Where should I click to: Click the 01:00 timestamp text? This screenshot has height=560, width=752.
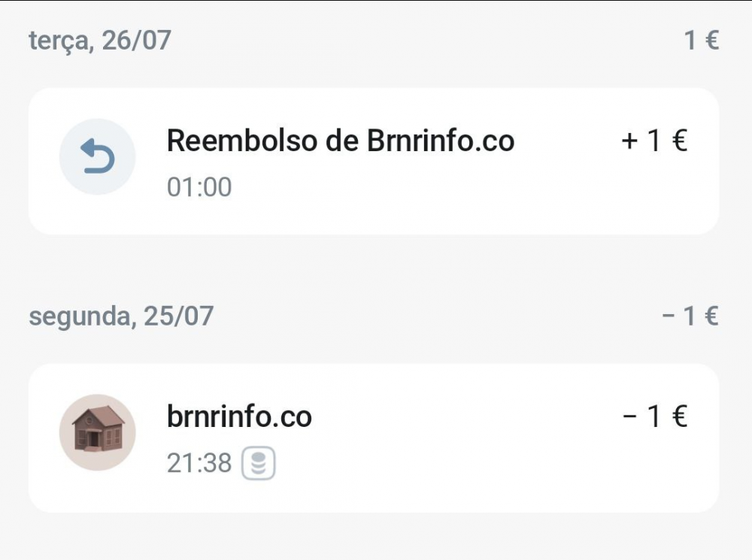tap(199, 187)
